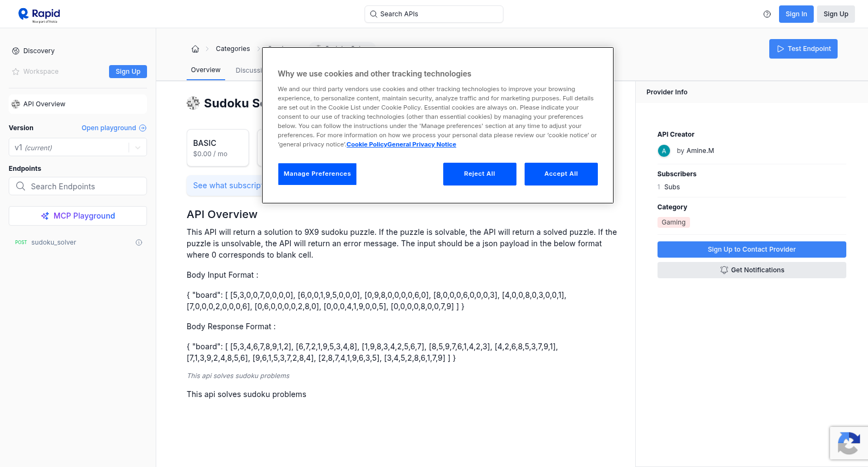Open the help question mark icon
Screen dimensions: 868x467
[x=767, y=14]
